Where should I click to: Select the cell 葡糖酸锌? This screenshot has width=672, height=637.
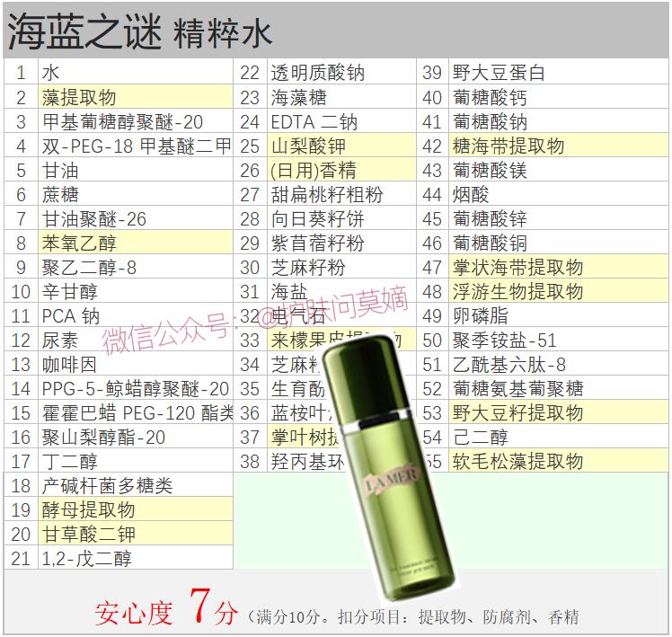click(x=559, y=218)
